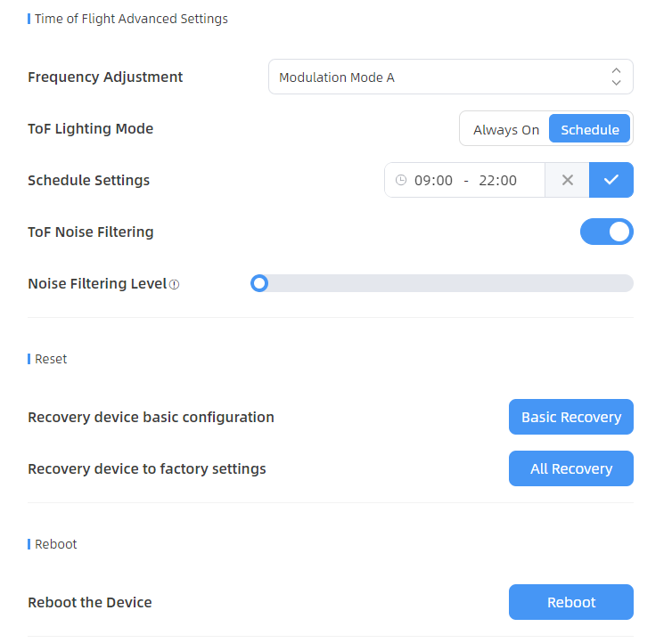
Task: Click the Noise Filtering Level slider handle
Action: click(x=259, y=283)
